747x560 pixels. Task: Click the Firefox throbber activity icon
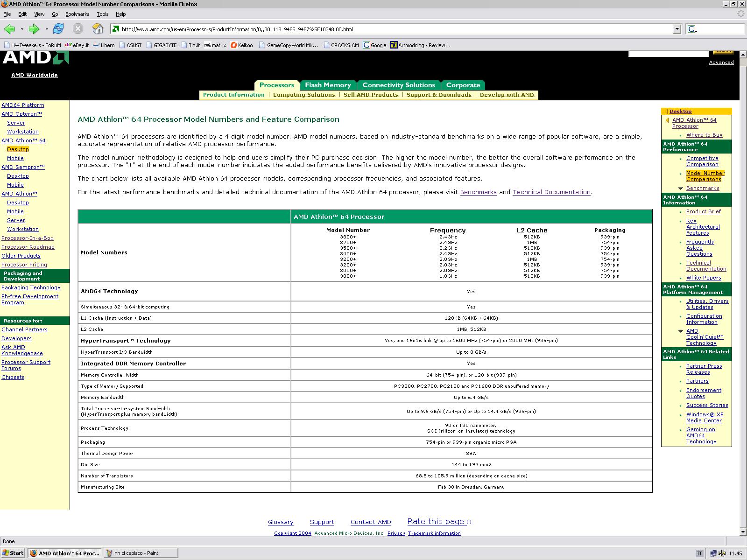pos(741,14)
